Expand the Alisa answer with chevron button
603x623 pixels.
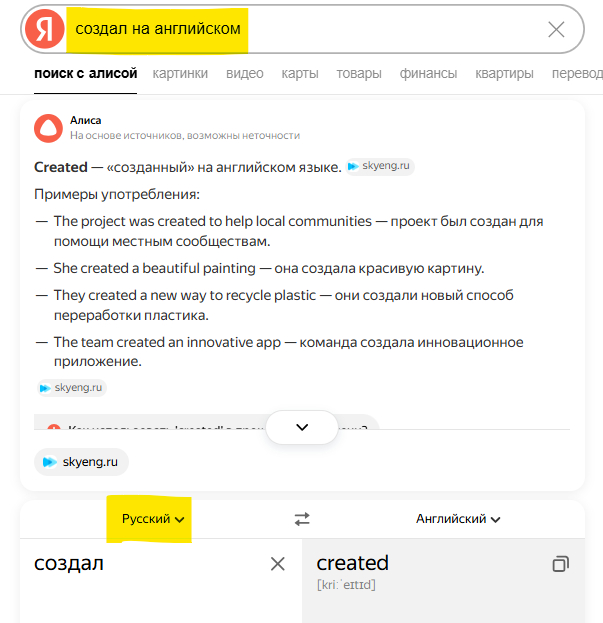pos(302,427)
